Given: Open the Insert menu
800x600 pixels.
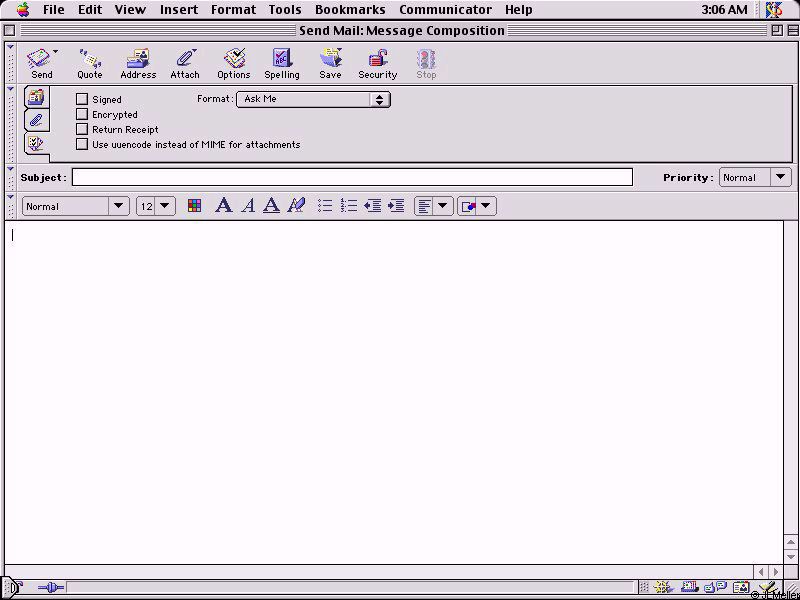Looking at the screenshot, I should [179, 10].
